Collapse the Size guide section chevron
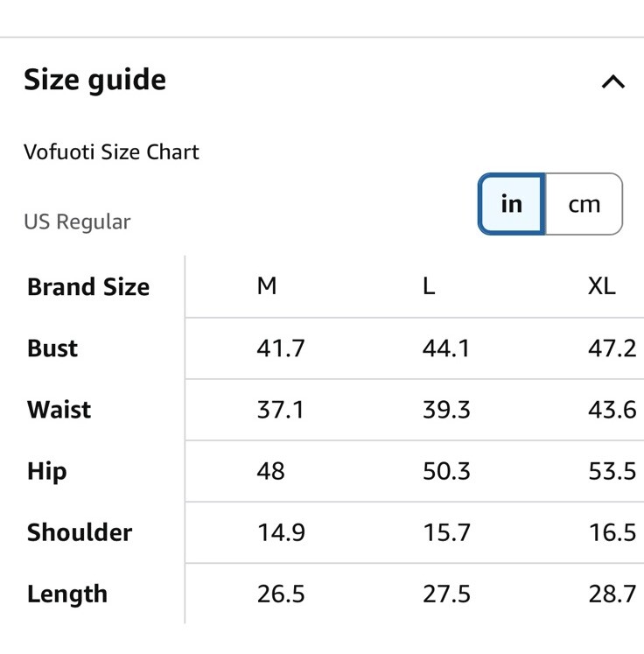644x654 pixels. pos(613,81)
